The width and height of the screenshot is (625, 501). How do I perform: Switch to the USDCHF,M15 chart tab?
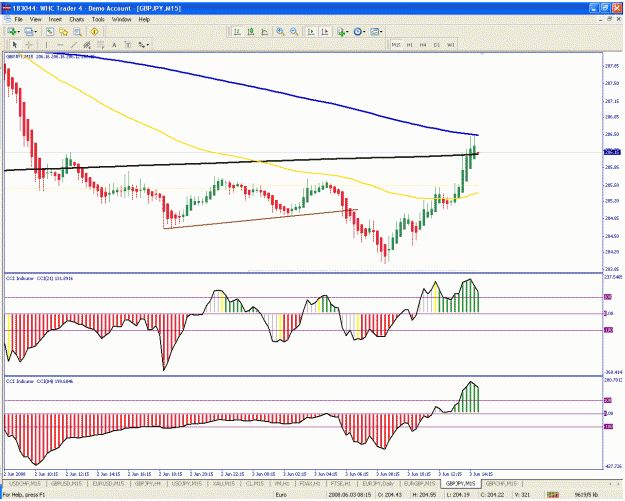[x=25, y=484]
